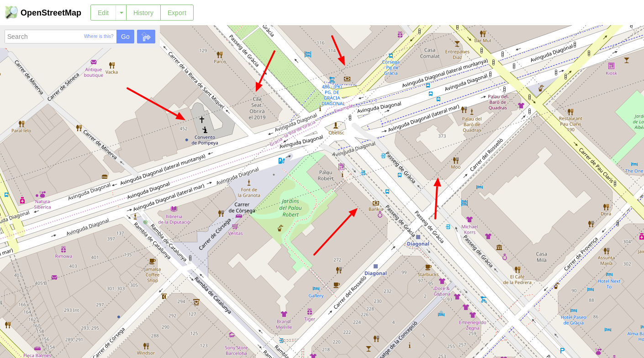This screenshot has width=644, height=358.
Task: Select the Font de la Granota fountain icon
Action: 249,183
